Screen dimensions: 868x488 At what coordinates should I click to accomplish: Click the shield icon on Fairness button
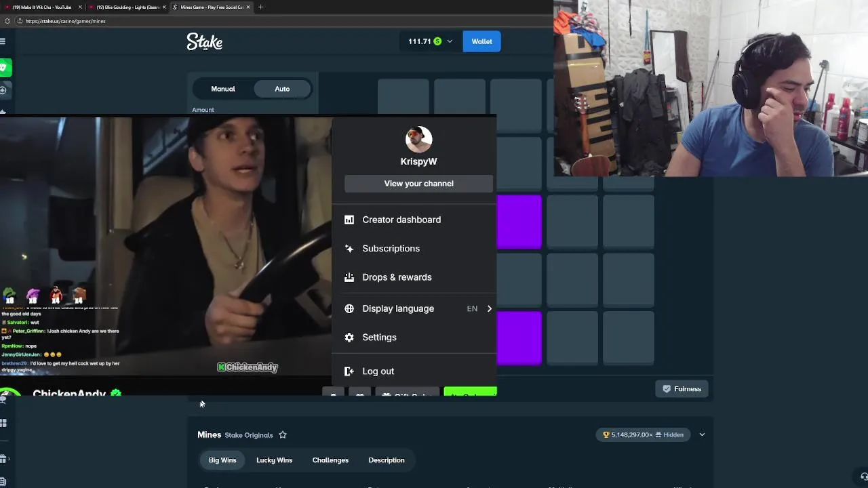[667, 389]
